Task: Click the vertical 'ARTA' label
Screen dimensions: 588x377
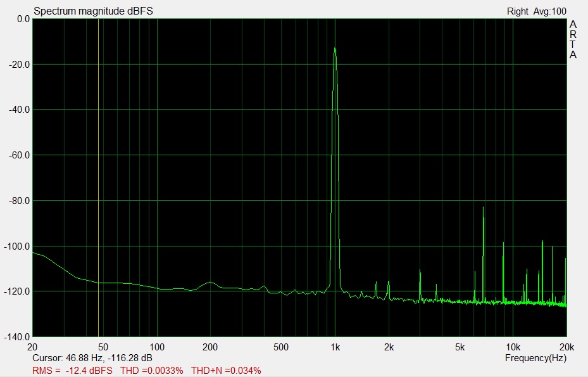Action: point(573,40)
